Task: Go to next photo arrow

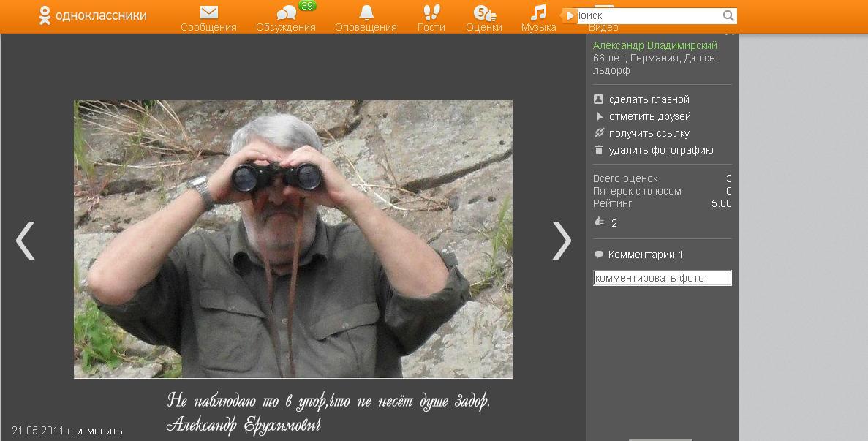Action: tap(561, 240)
